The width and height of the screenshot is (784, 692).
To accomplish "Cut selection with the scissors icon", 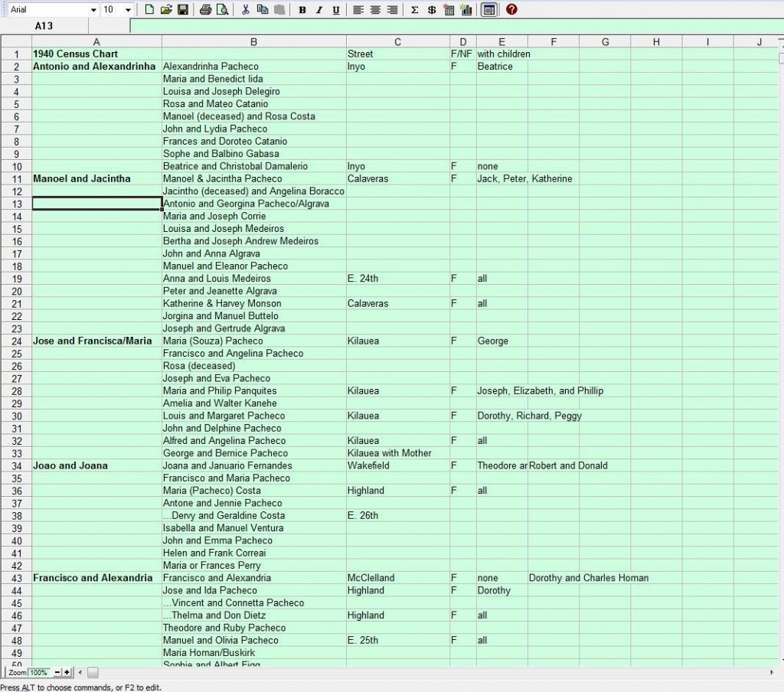I will (x=246, y=9).
